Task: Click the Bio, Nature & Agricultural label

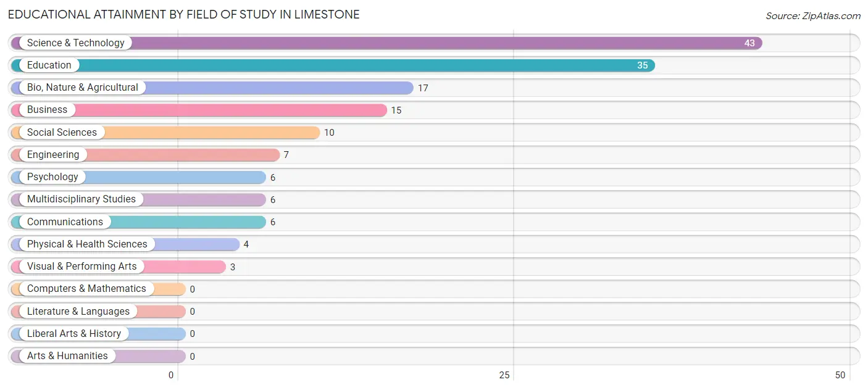Action: pos(83,88)
